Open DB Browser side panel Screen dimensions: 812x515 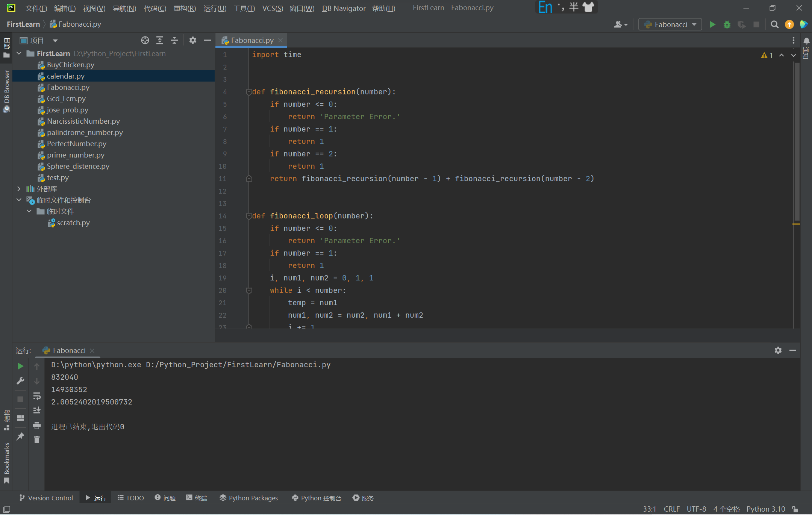pos(6,91)
